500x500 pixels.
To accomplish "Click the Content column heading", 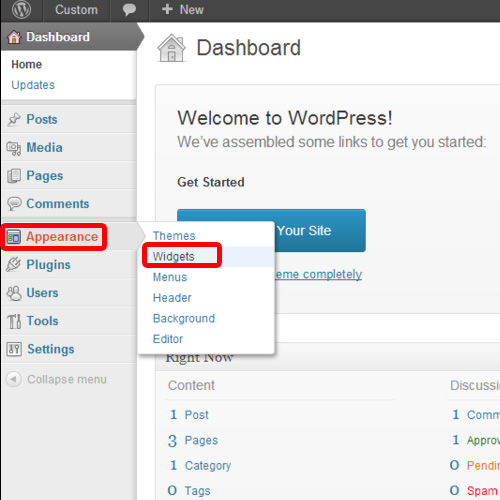I will click(191, 385).
